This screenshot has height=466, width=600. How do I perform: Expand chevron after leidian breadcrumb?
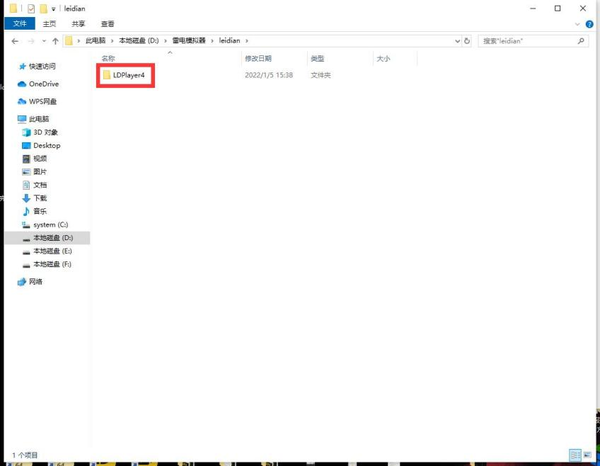pos(247,41)
